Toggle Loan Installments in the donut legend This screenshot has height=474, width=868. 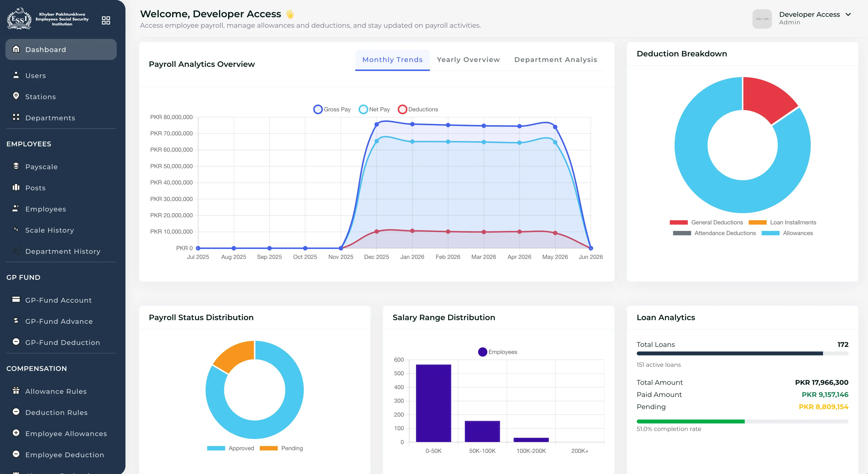[782, 222]
